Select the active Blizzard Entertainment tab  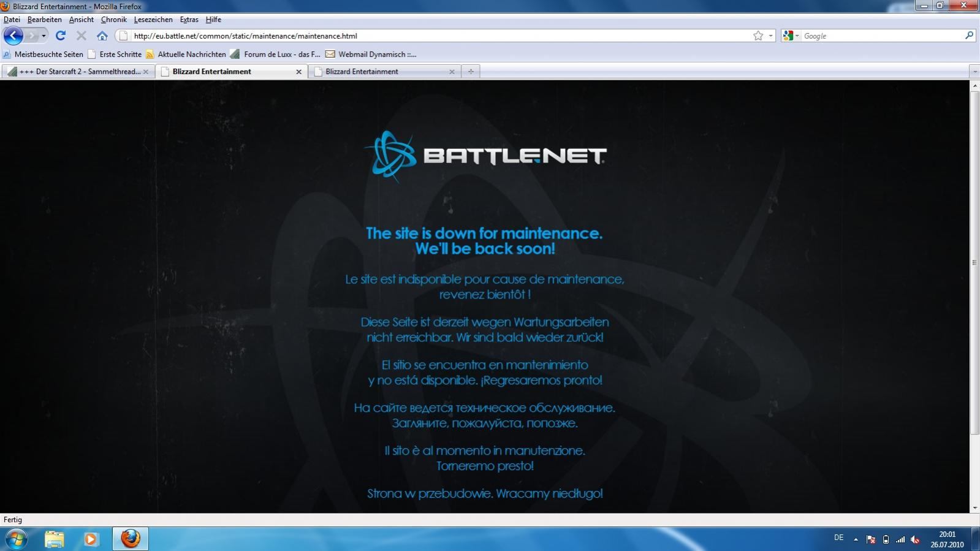[232, 72]
